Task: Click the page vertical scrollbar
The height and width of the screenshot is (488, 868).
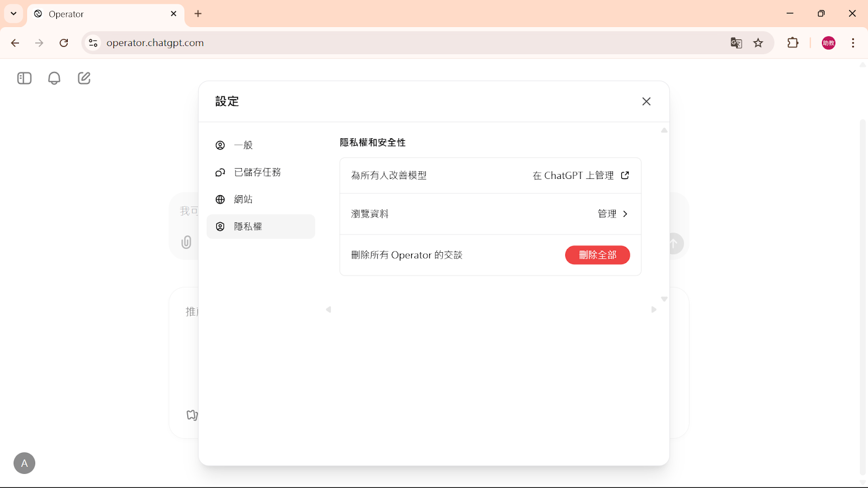Action: (x=863, y=297)
